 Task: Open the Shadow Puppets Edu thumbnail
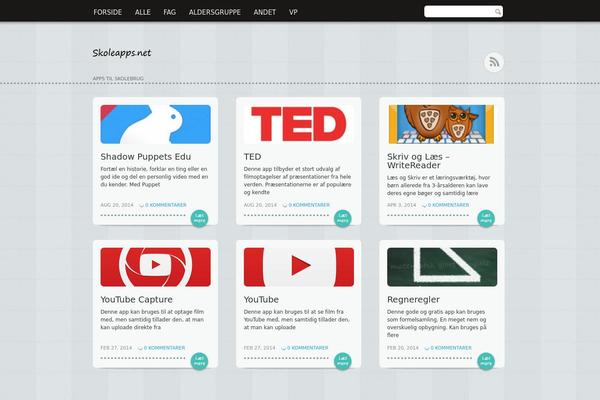click(x=155, y=124)
